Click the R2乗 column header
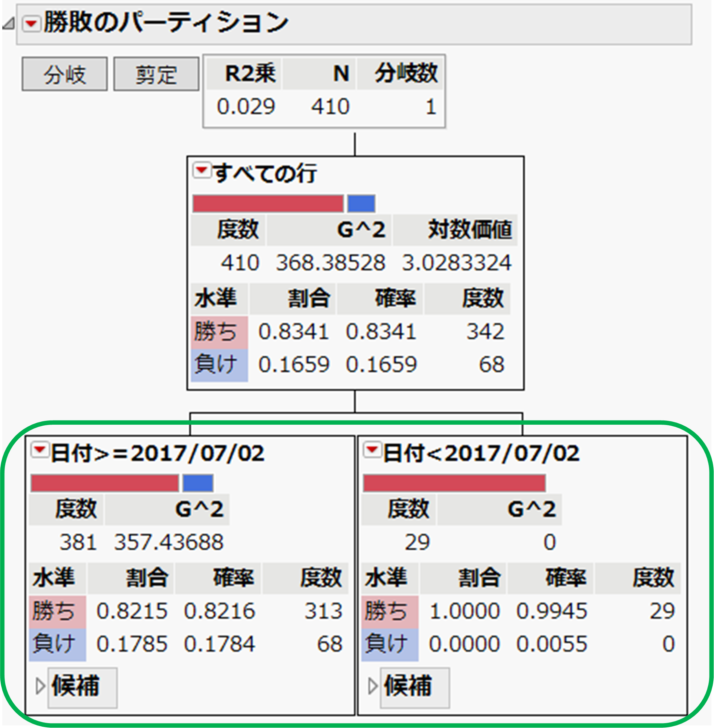The height and width of the screenshot is (728, 714). (250, 73)
